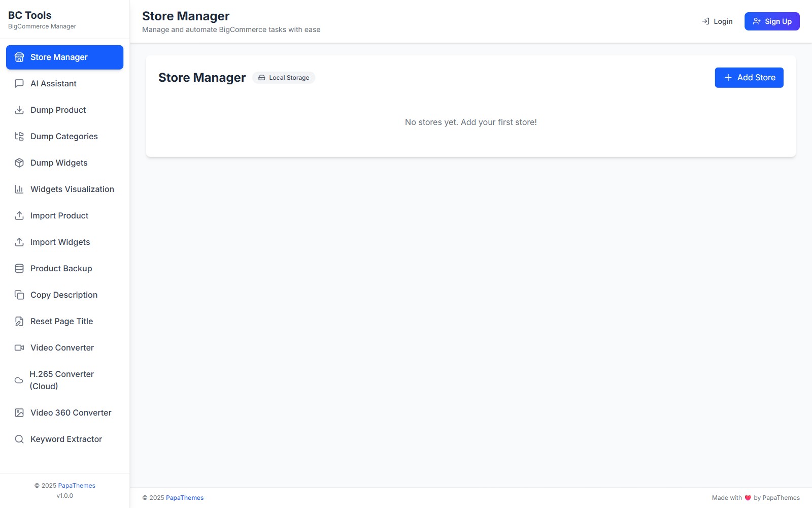
Task: Click the Sign Up button
Action: 772,21
